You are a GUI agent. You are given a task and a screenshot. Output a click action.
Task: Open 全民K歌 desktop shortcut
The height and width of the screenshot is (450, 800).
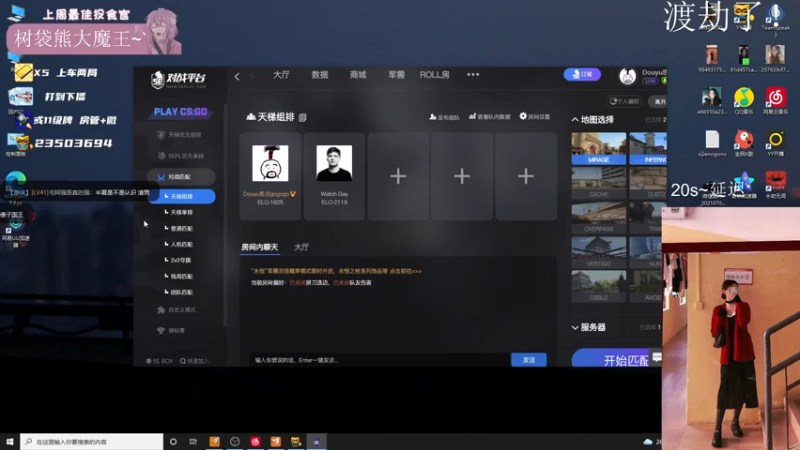coord(744,143)
